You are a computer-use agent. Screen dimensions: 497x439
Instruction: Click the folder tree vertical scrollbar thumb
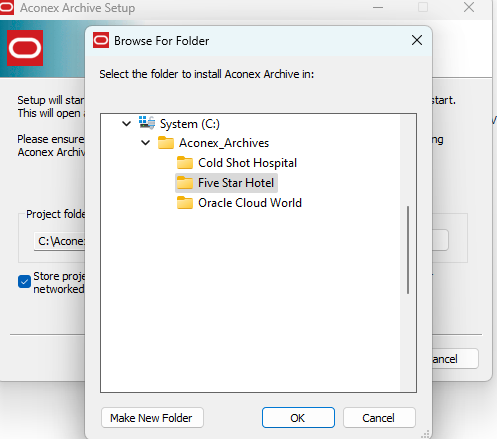(408, 250)
